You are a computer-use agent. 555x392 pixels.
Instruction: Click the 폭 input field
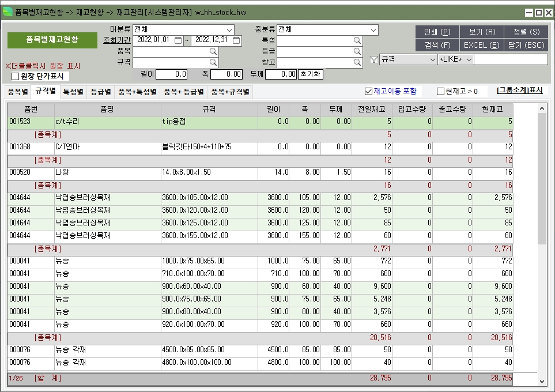pos(226,74)
